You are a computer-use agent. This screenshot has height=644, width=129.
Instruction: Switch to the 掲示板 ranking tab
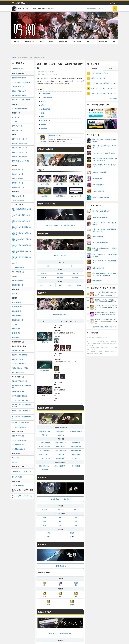(x=111, y=69)
